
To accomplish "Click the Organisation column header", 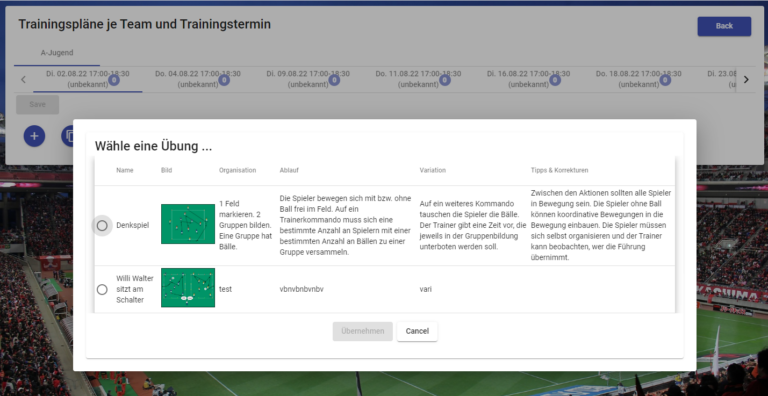I will (238, 171).
